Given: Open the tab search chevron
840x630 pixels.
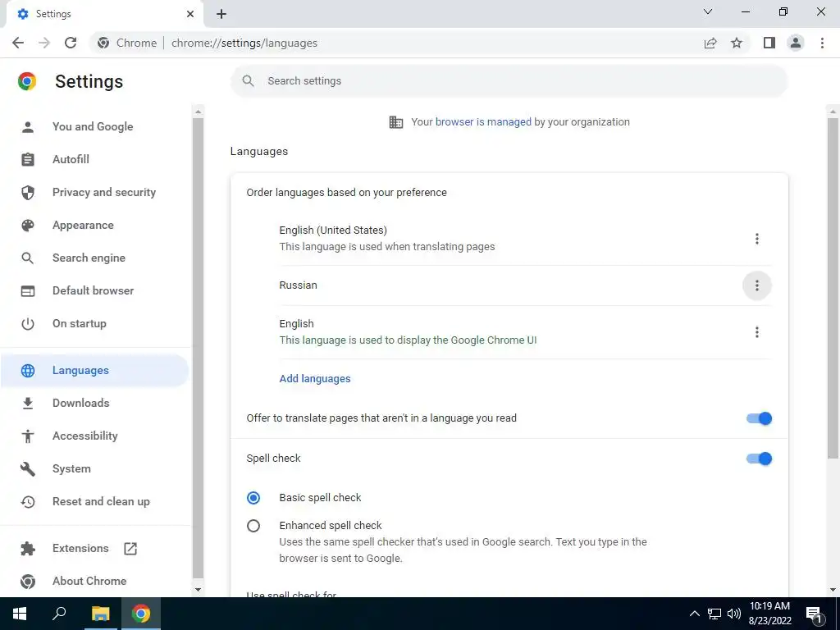Looking at the screenshot, I should click(x=708, y=11).
